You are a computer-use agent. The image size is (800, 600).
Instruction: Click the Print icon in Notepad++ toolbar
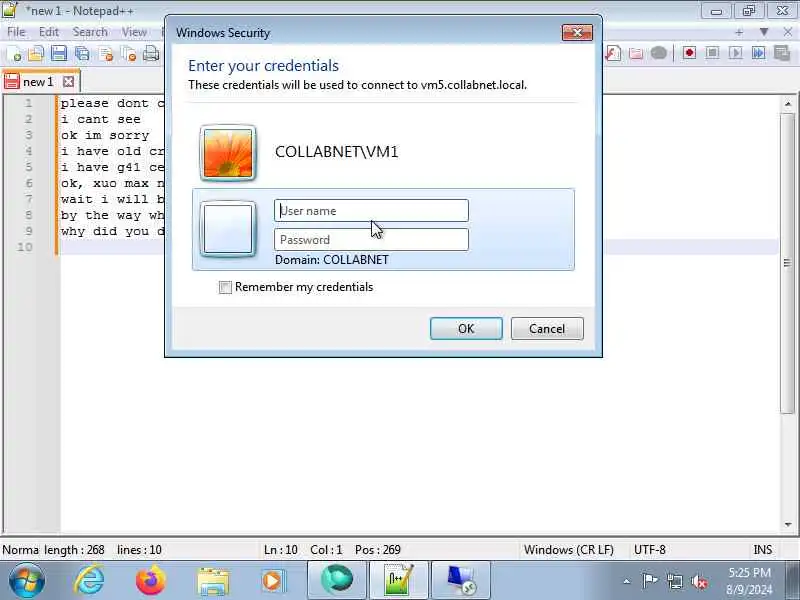pyautogui.click(x=151, y=53)
